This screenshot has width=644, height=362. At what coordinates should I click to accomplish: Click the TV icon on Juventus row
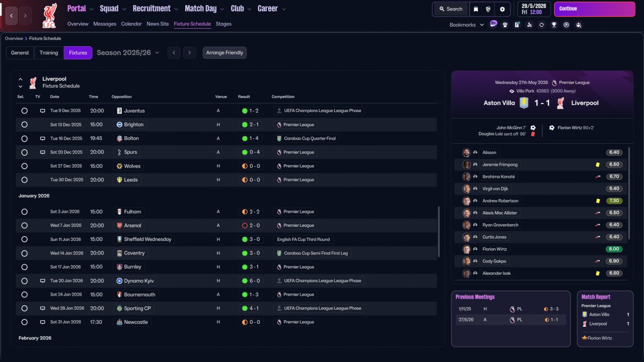point(42,111)
